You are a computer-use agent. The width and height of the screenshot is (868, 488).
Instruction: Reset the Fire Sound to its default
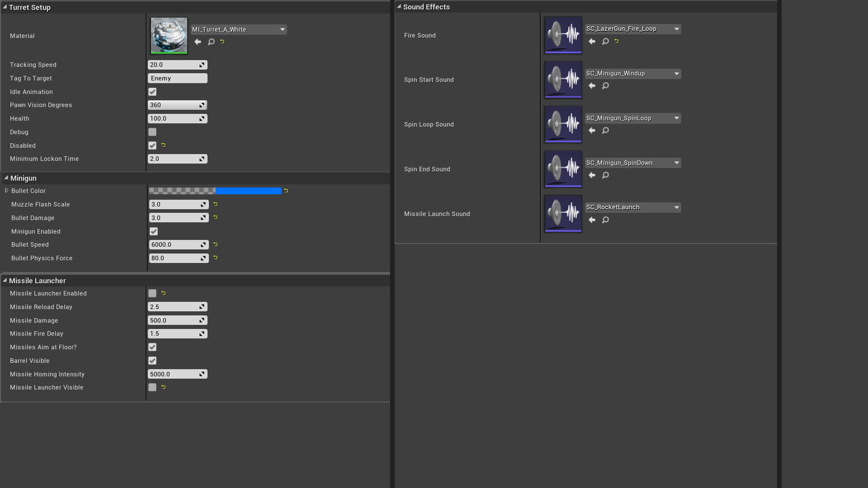tap(616, 41)
